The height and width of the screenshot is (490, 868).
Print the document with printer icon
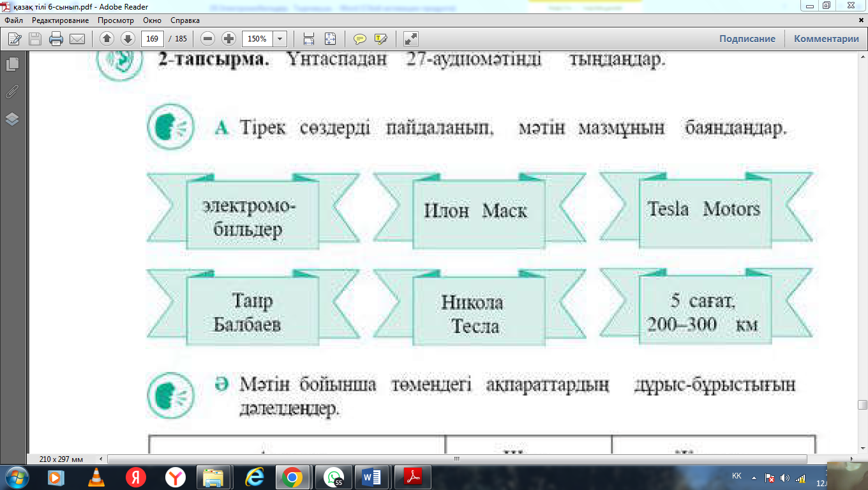pos(56,39)
